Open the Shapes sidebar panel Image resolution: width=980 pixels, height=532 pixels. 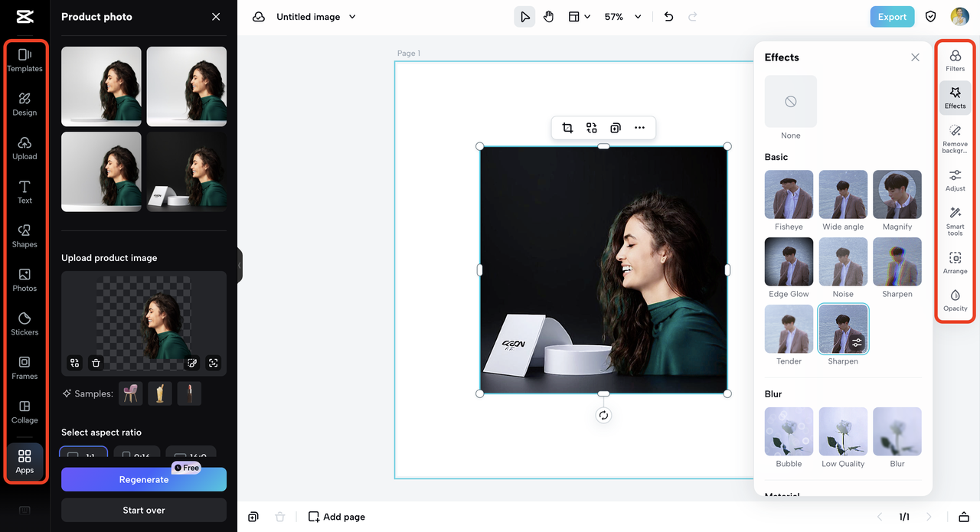click(x=24, y=236)
